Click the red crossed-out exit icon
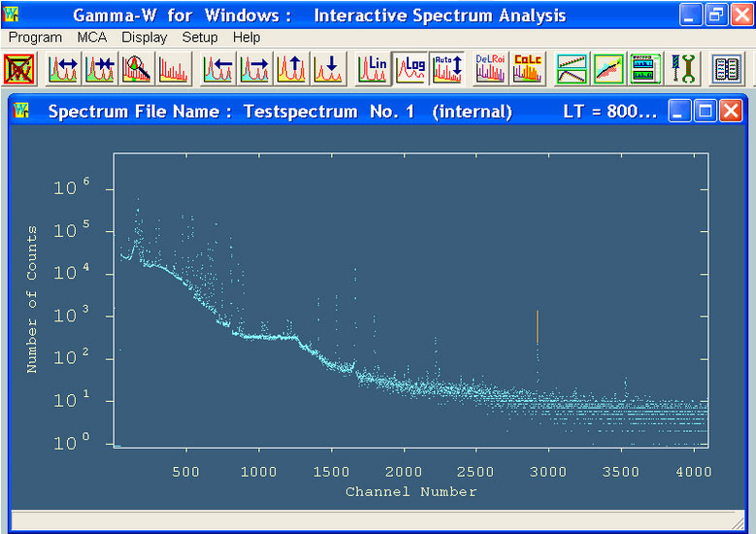Image resolution: width=756 pixels, height=534 pixels. (19, 69)
